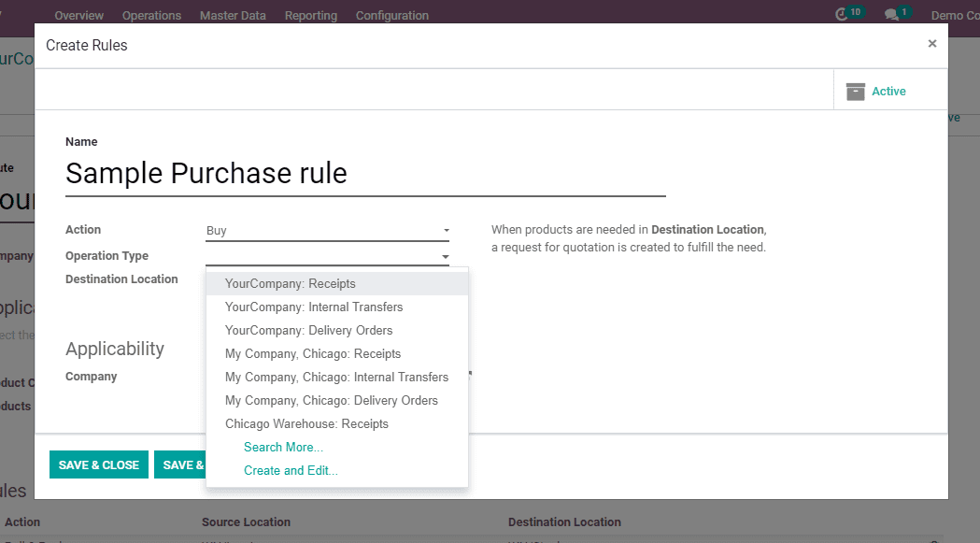Open the Overview menu
980x543 pixels.
[x=78, y=16]
